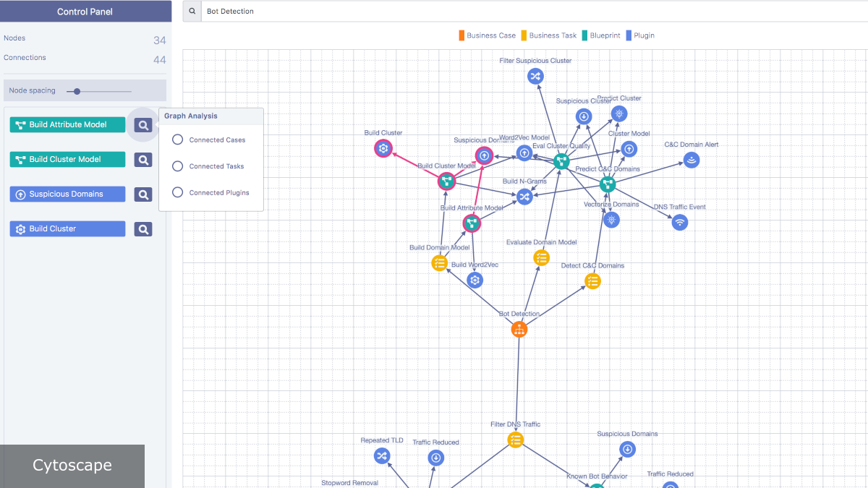Click the Node spacing slider handle

[x=77, y=91]
